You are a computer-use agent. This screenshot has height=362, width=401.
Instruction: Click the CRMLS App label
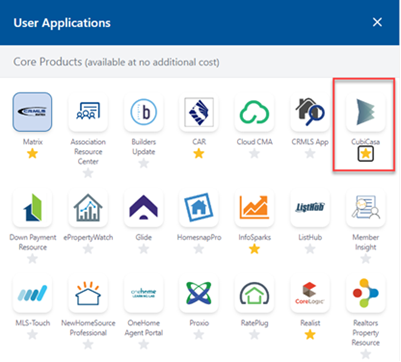310,142
